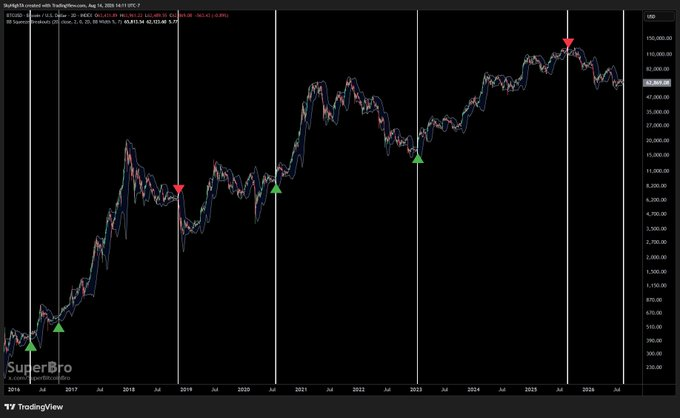Click the red down arrow near the 2025 peak

tap(568, 42)
